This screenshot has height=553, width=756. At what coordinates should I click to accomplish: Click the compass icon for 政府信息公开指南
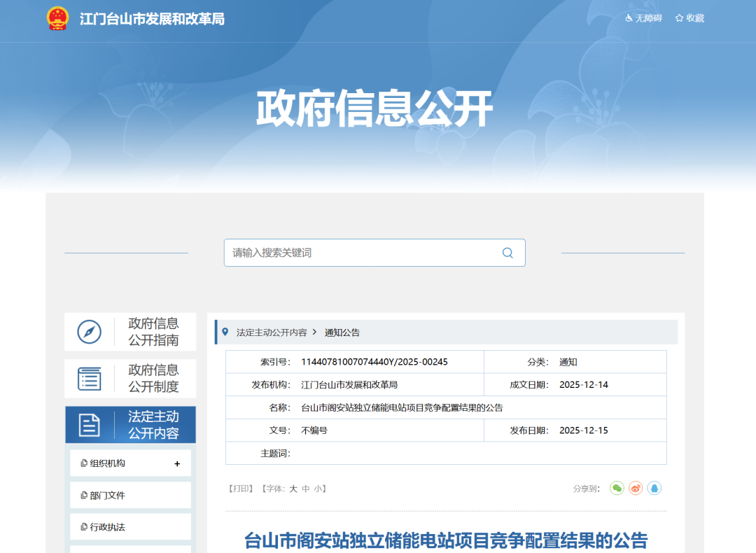[x=90, y=332]
